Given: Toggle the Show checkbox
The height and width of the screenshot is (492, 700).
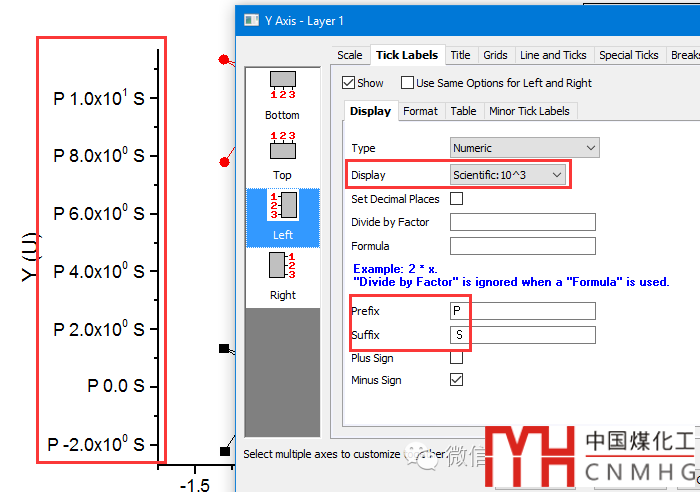Looking at the screenshot, I should (349, 83).
